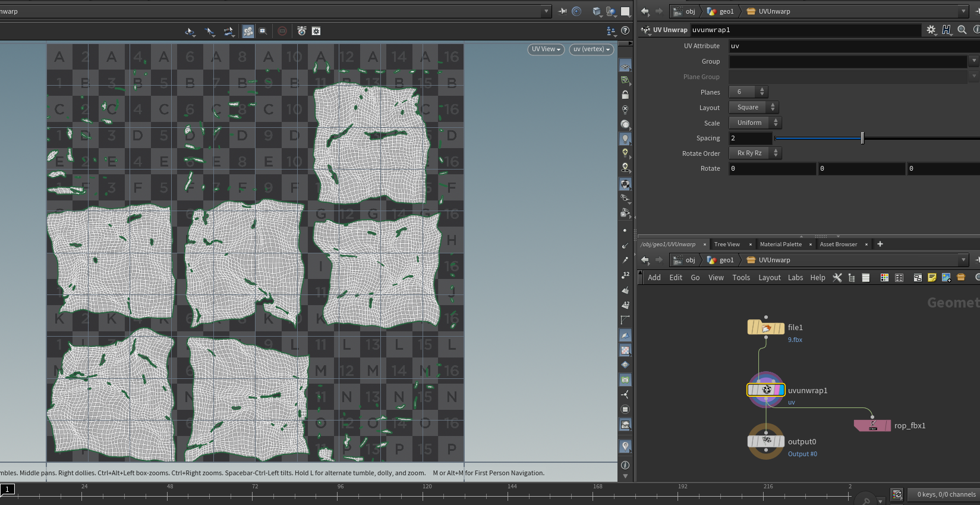The image size is (980, 505).
Task: Click the viewport help question mark icon
Action: 625,31
